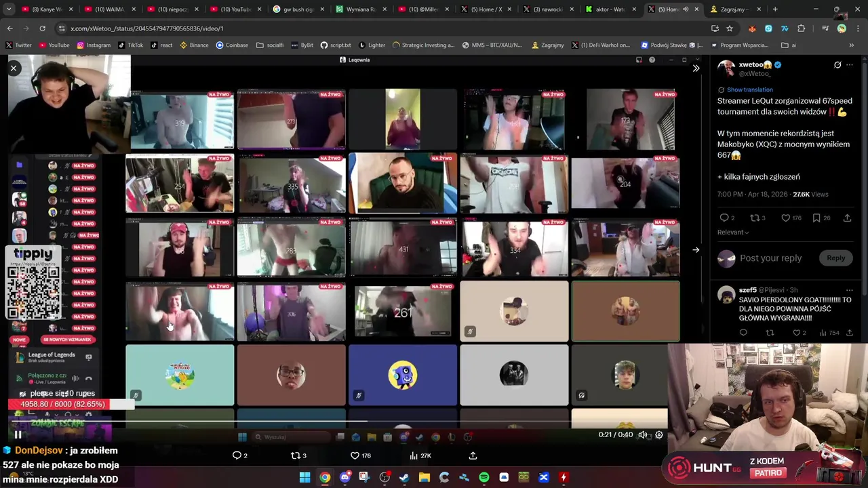Open the browser extensions puzzle menu
The image size is (868, 488).
[802, 28]
